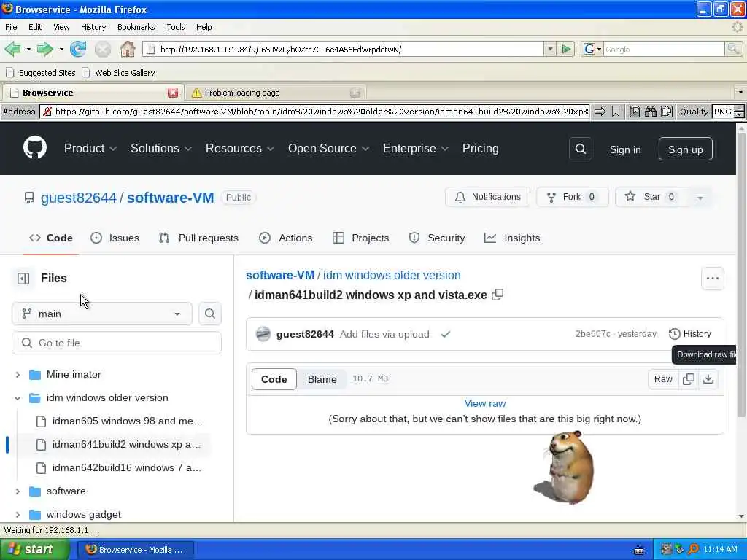Open the Resources navigation dropdown

(x=239, y=149)
